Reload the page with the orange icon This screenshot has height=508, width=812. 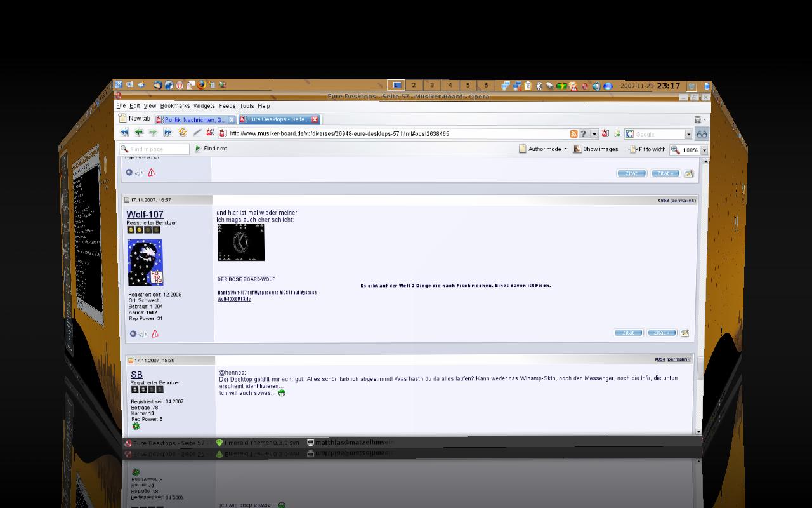coord(183,133)
